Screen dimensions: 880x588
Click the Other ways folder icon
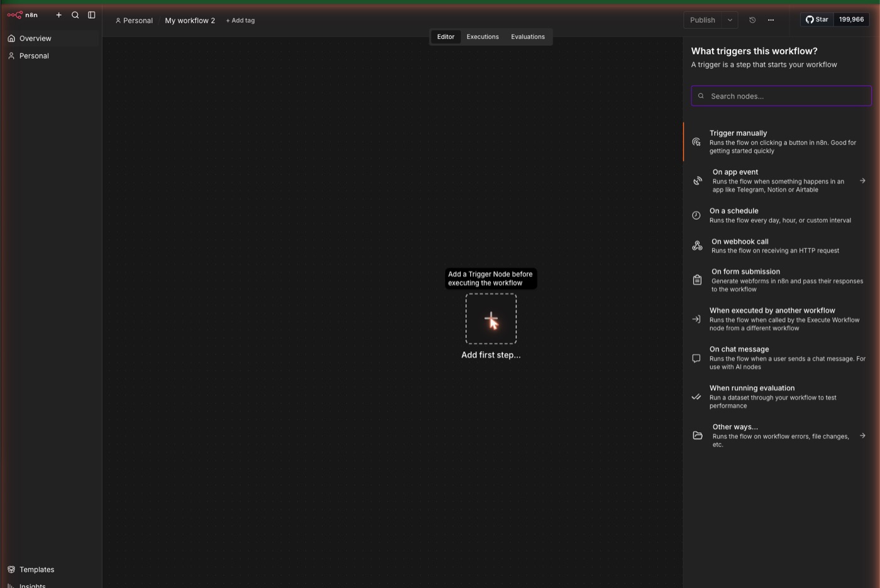tap(698, 435)
